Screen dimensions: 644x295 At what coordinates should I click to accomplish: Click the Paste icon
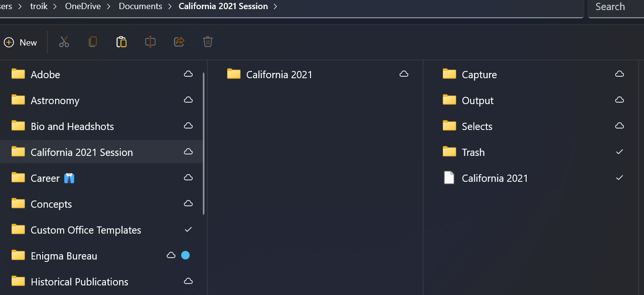click(121, 42)
